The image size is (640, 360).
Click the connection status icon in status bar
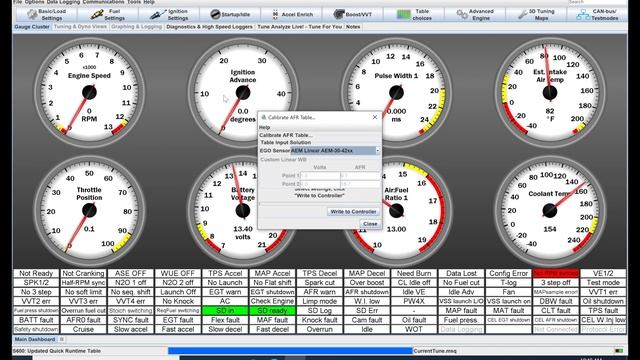click(619, 351)
